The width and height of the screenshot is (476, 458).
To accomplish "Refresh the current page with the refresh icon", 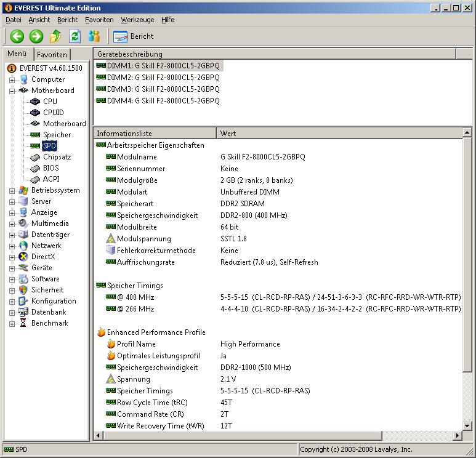I will pos(75,36).
